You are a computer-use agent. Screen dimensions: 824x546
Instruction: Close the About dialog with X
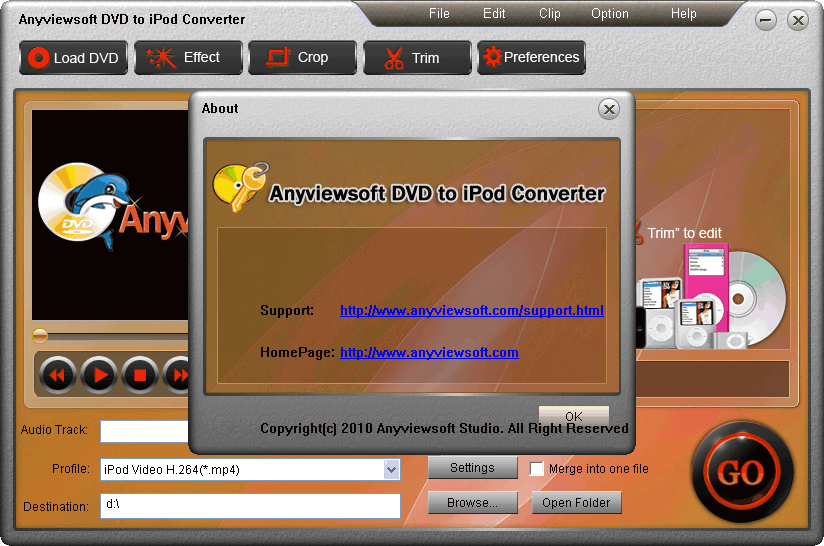pyautogui.click(x=609, y=109)
